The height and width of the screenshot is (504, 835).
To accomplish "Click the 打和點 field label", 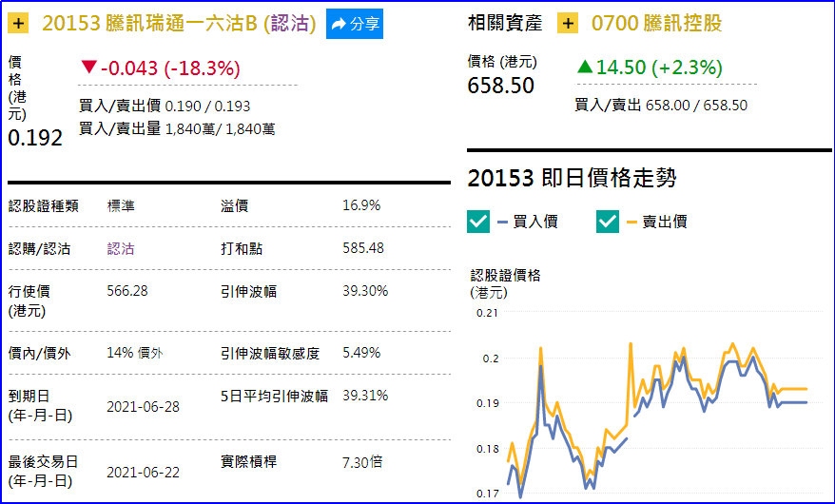I will click(x=242, y=248).
